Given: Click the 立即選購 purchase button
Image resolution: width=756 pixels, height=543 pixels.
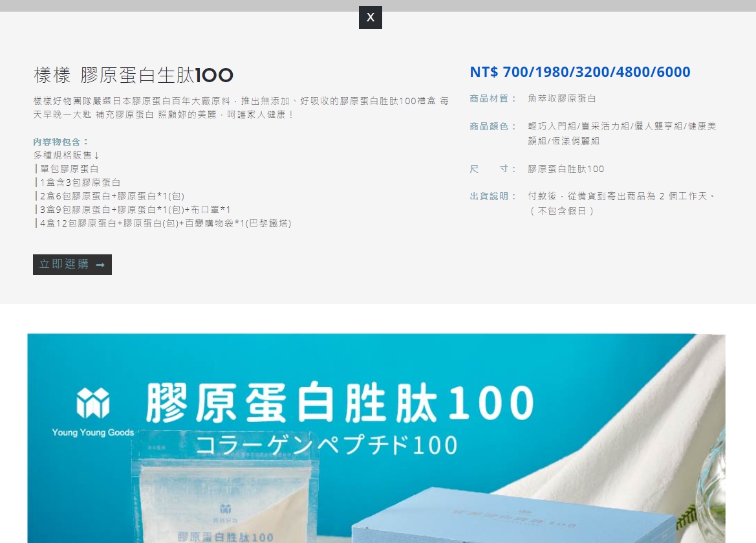Looking at the screenshot, I should (x=72, y=264).
